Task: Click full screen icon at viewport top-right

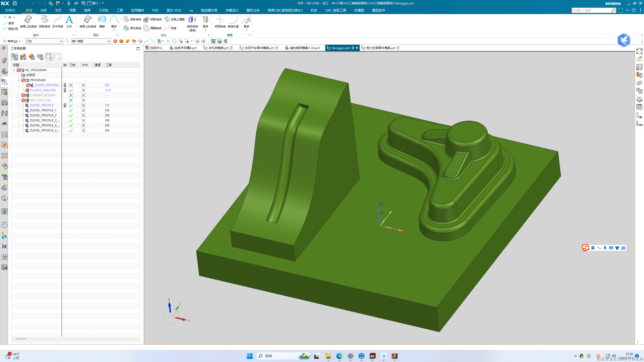Action: pos(639,51)
